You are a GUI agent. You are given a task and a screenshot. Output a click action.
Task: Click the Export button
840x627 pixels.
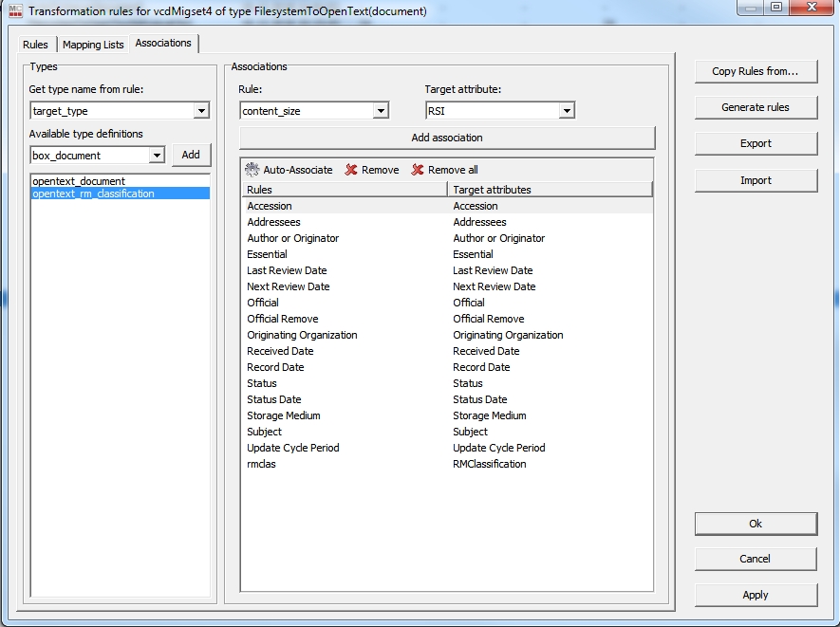coord(756,143)
